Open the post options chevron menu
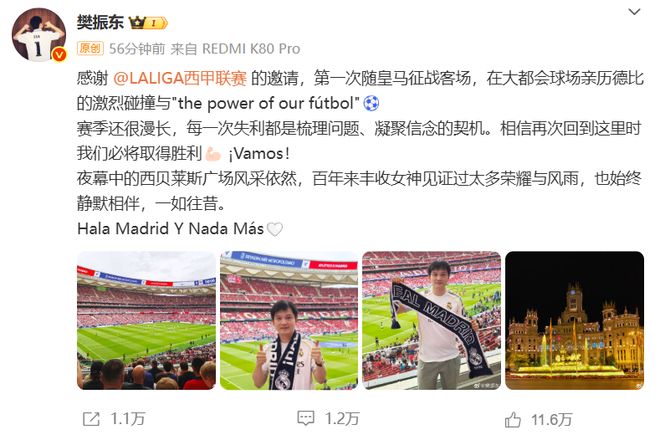660x435 pixels. point(634,12)
